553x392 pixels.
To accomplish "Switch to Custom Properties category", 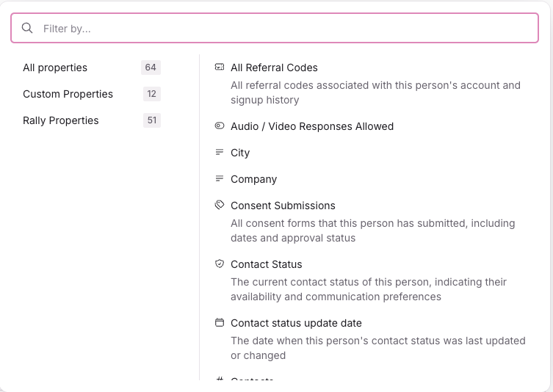I will click(68, 94).
